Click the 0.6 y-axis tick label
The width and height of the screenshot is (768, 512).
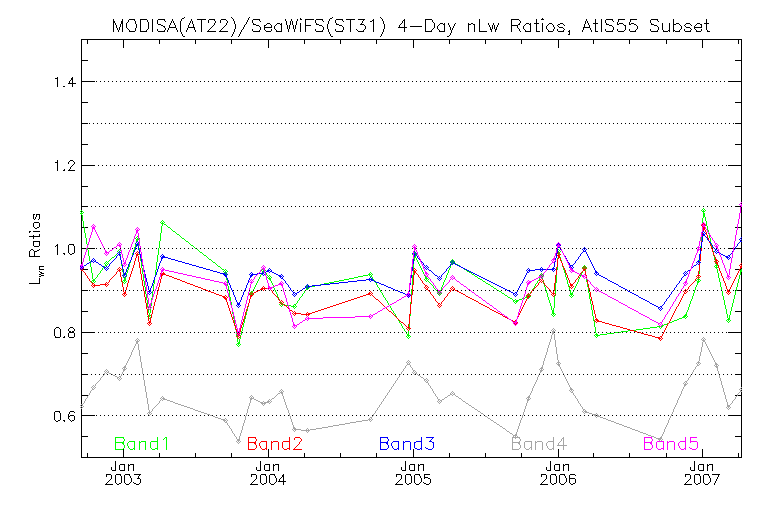pyautogui.click(x=64, y=416)
